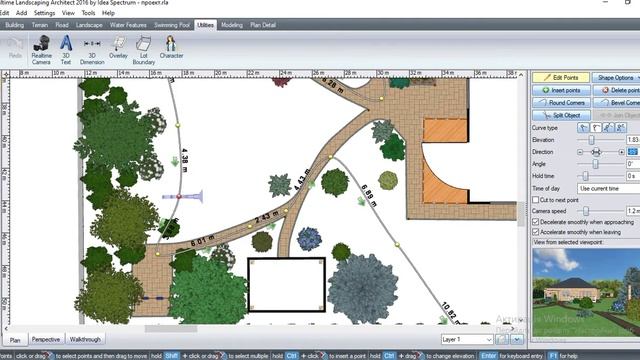Click the vertical scrollbar up arrow
640x360 pixels.
pyautogui.click(x=521, y=75)
